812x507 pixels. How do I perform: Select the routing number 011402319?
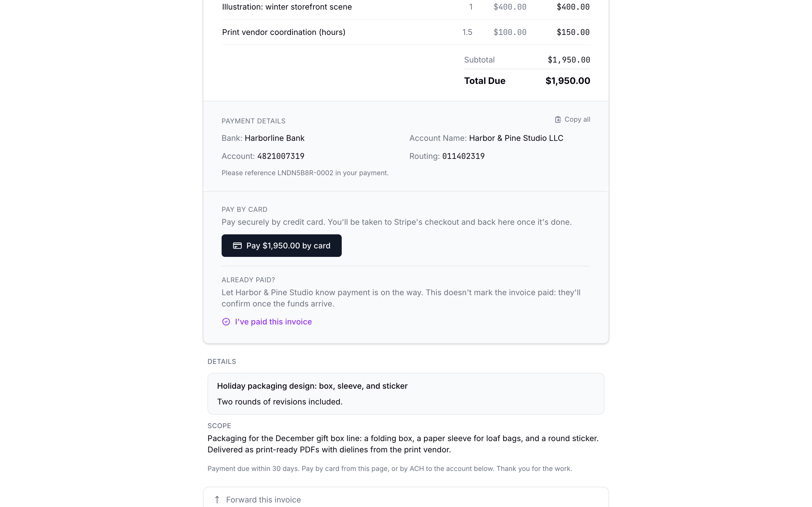(x=464, y=156)
